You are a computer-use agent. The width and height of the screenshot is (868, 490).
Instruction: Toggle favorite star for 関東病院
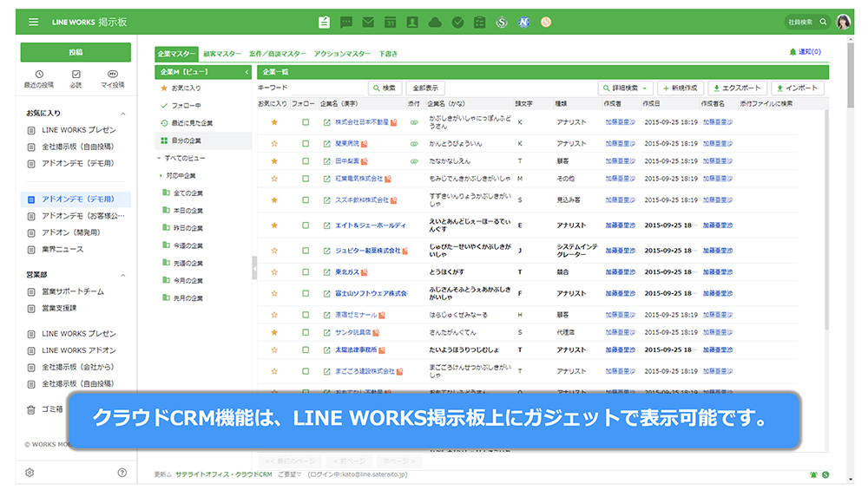tap(274, 144)
